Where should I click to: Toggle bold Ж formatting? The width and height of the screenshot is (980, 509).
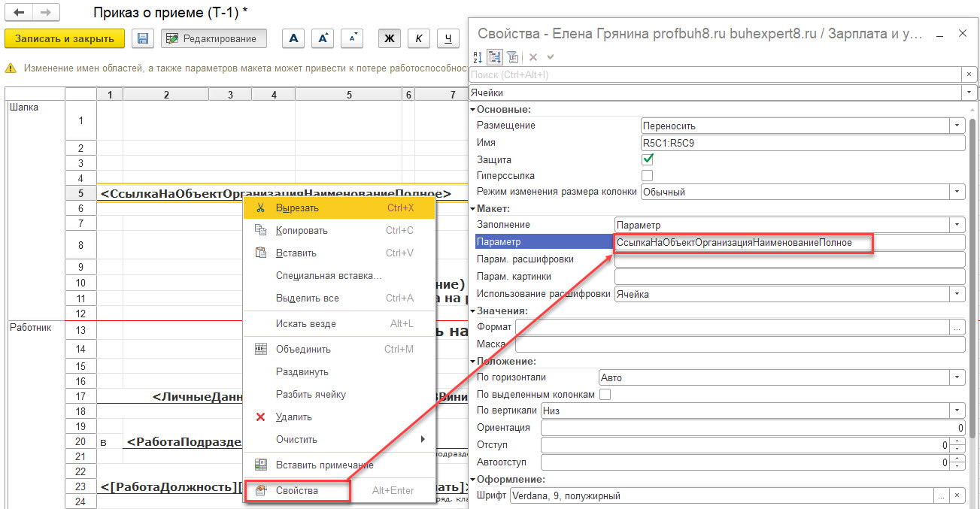pyautogui.click(x=390, y=38)
